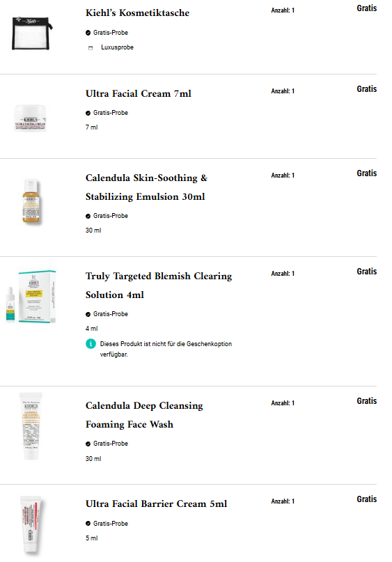
Task: Click the Gratis-Probe check icon under Barrier Cream
Action: click(x=88, y=524)
